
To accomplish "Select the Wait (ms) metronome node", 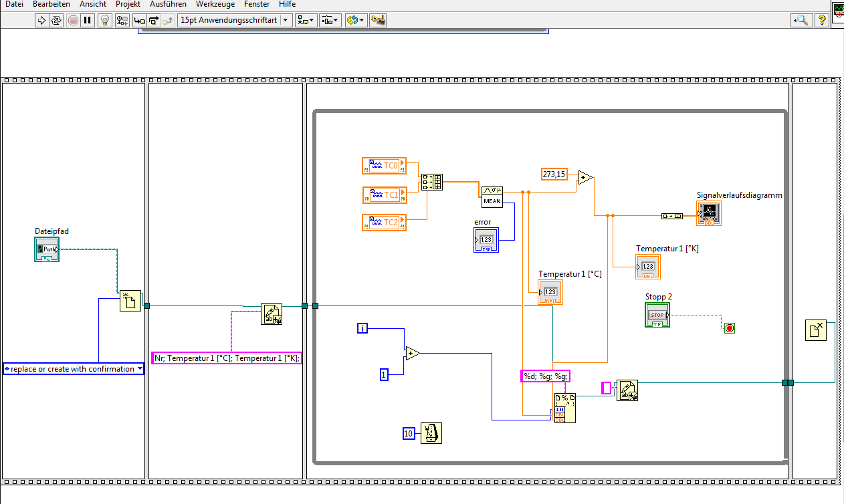I will pyautogui.click(x=432, y=433).
